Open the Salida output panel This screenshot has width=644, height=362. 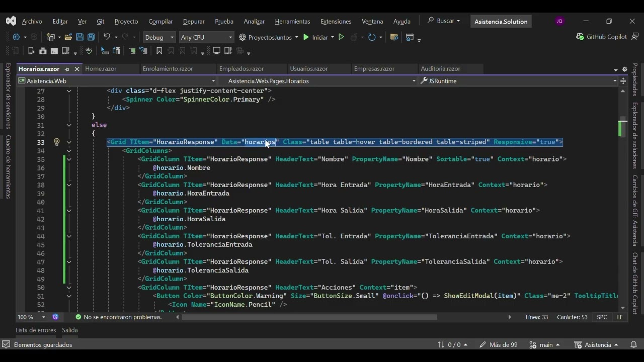(70, 330)
